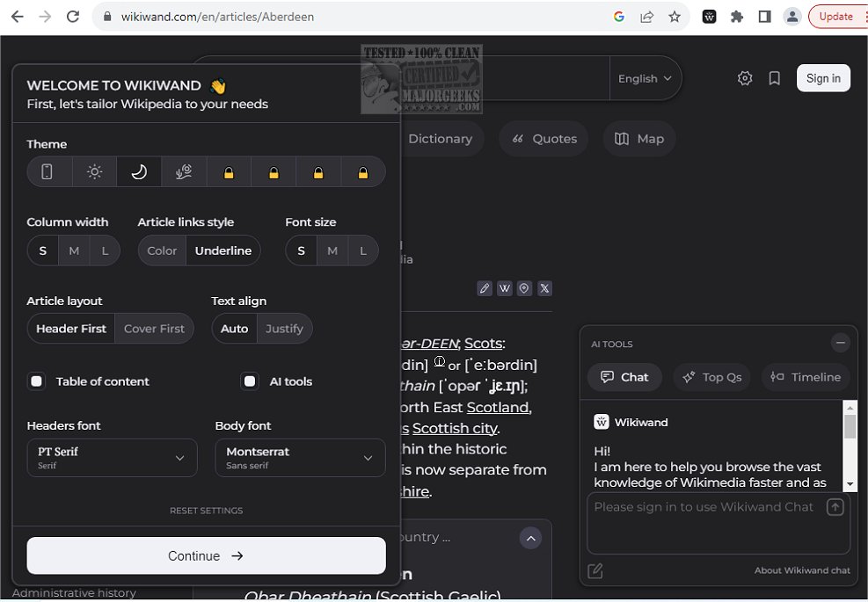
Task: Share article on X
Action: (544, 288)
